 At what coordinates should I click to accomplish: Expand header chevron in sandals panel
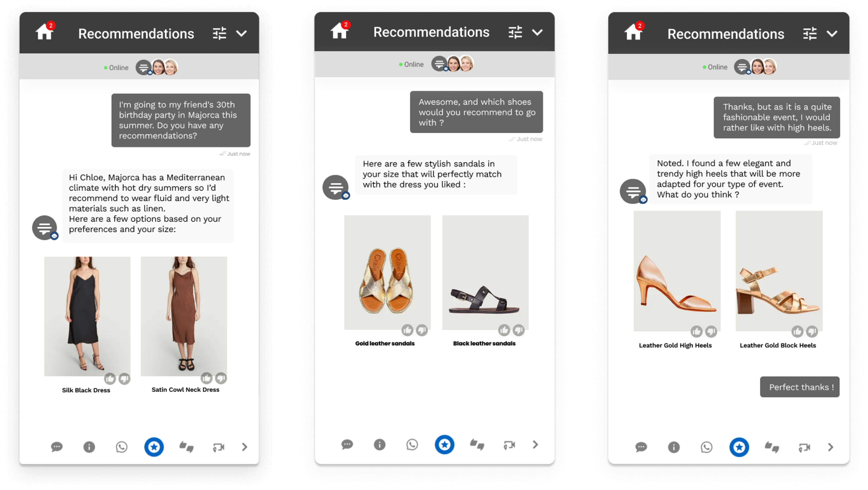[537, 32]
